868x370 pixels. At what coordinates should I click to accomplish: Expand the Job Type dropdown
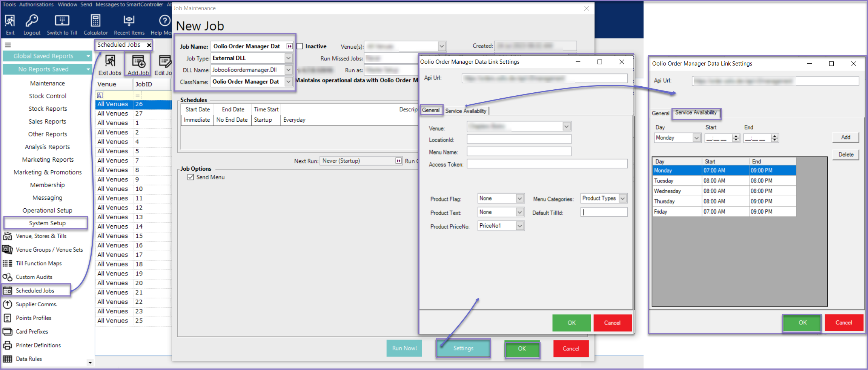(288, 58)
